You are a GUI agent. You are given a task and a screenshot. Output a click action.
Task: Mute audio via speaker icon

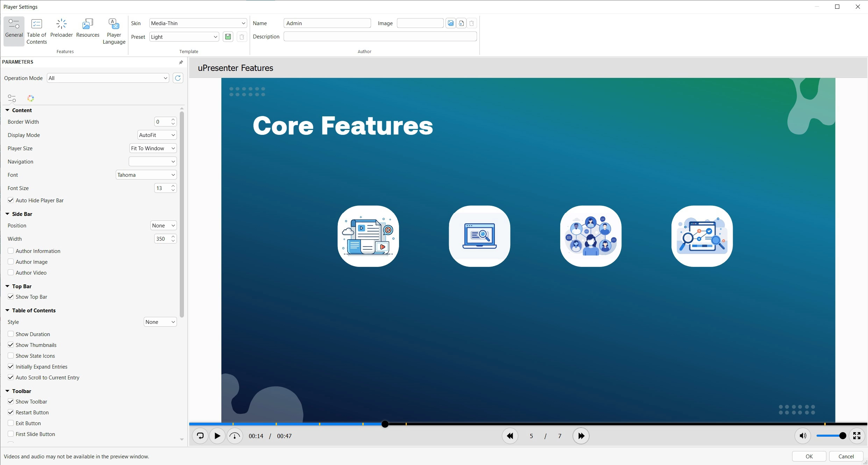(803, 436)
